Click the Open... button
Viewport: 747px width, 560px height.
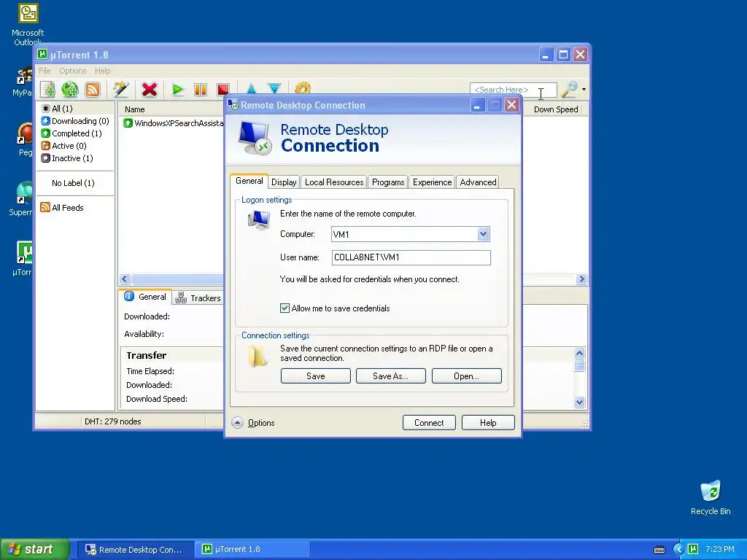point(466,376)
